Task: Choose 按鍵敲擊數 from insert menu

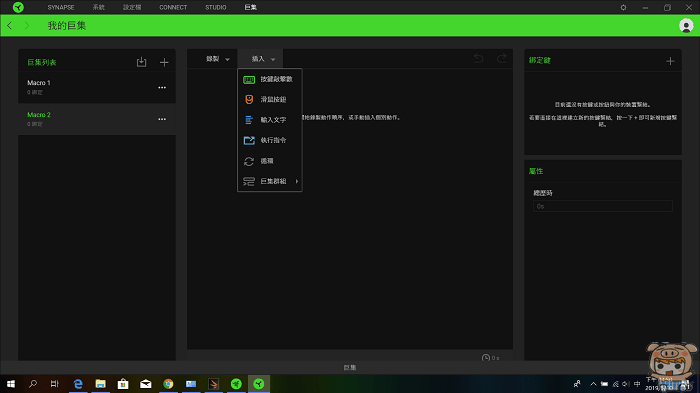Action: tap(276, 79)
